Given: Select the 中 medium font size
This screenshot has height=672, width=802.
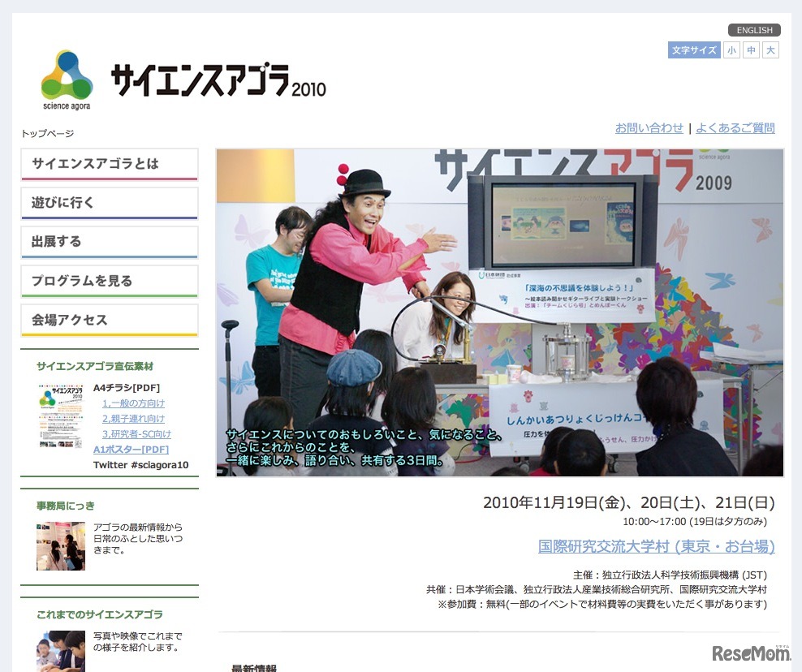Looking at the screenshot, I should 751,50.
